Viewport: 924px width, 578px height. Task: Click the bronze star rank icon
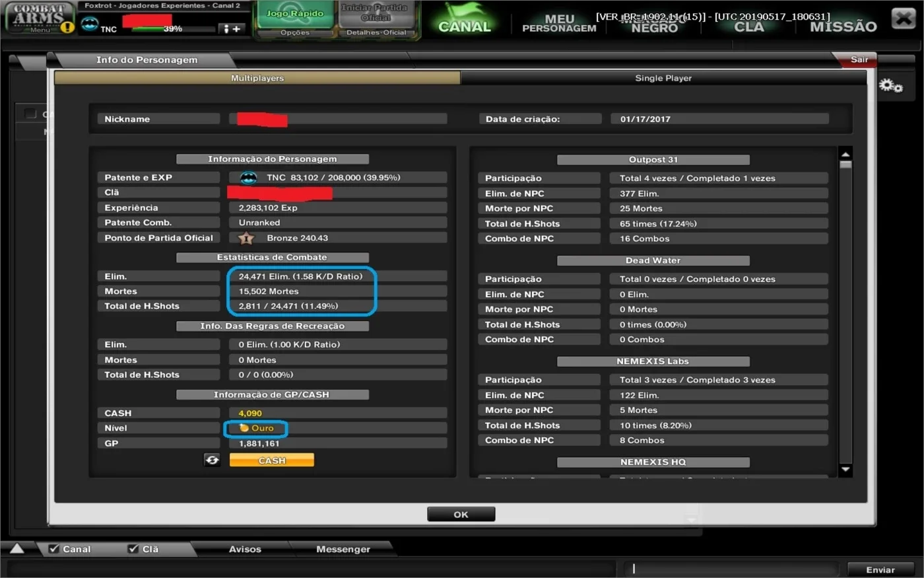(246, 238)
